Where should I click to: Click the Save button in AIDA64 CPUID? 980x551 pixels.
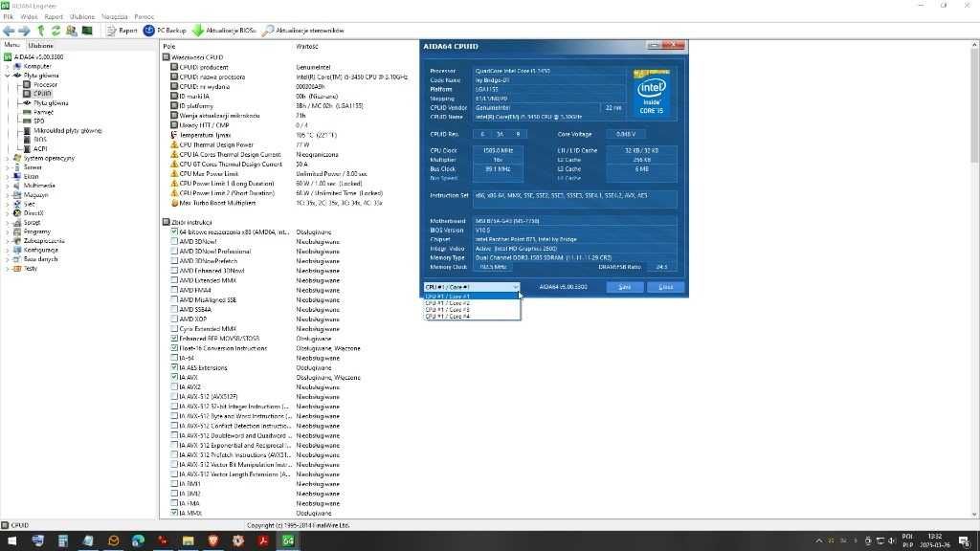tap(624, 287)
